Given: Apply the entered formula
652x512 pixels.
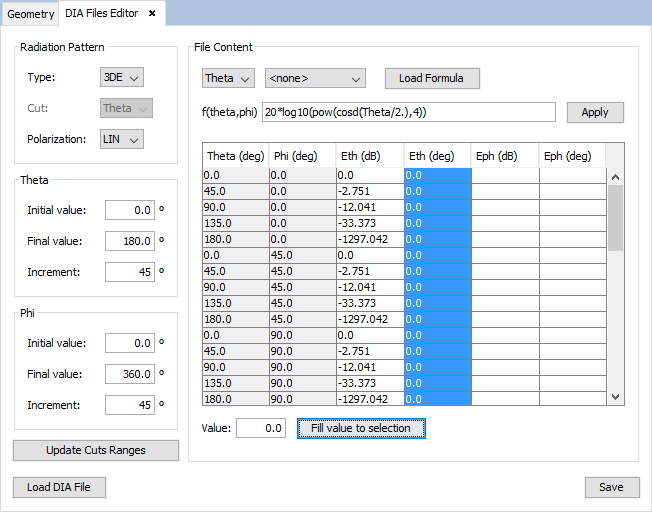Looking at the screenshot, I should [x=594, y=112].
